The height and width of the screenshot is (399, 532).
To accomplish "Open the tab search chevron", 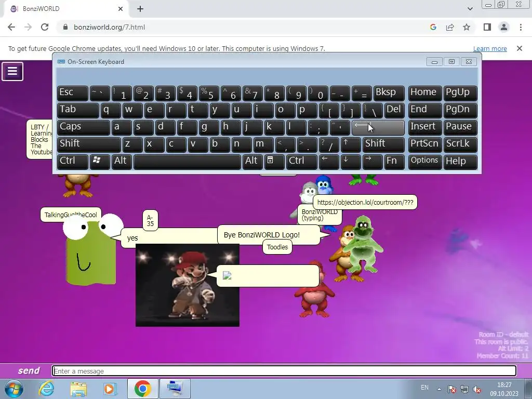I will 470,9.
